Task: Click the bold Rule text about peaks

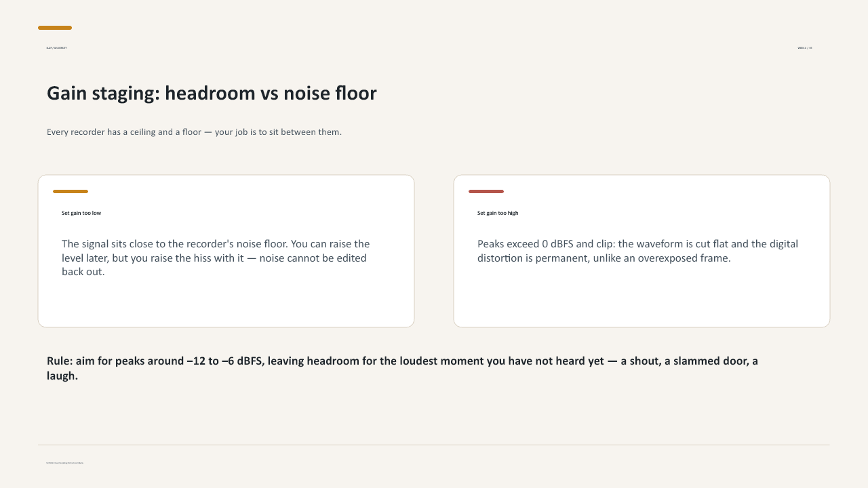Action: coord(402,368)
